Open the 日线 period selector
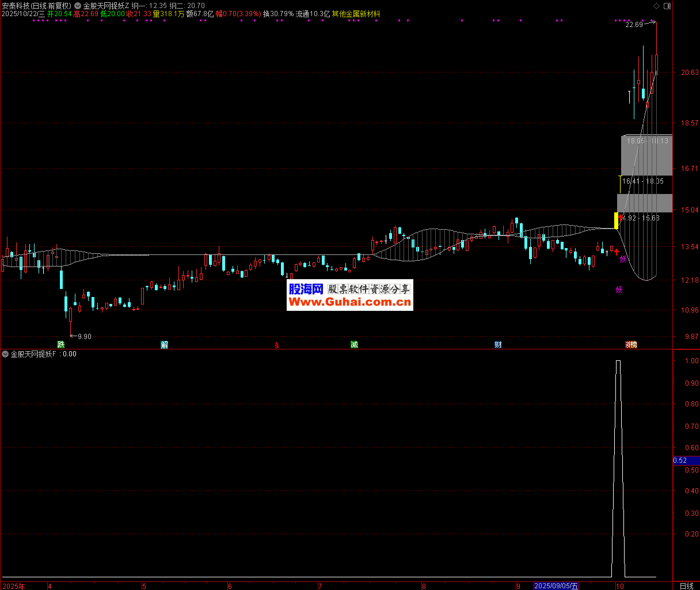This screenshot has height=590, width=700. [686, 586]
